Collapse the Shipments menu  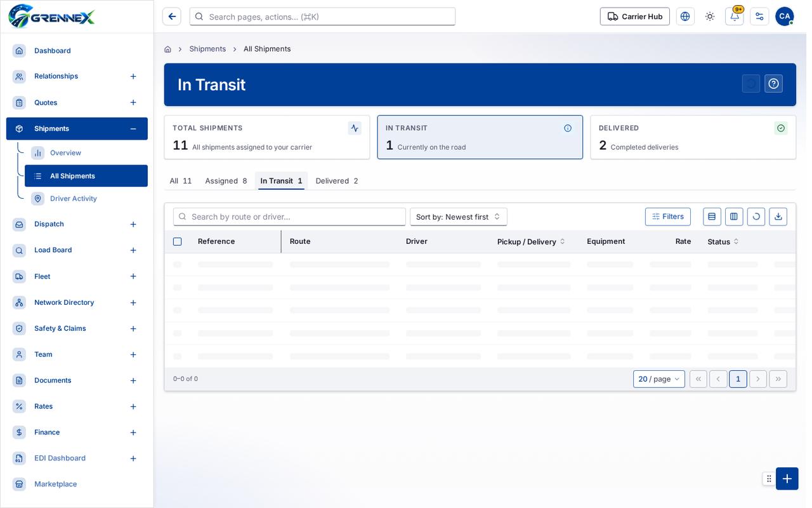point(133,129)
